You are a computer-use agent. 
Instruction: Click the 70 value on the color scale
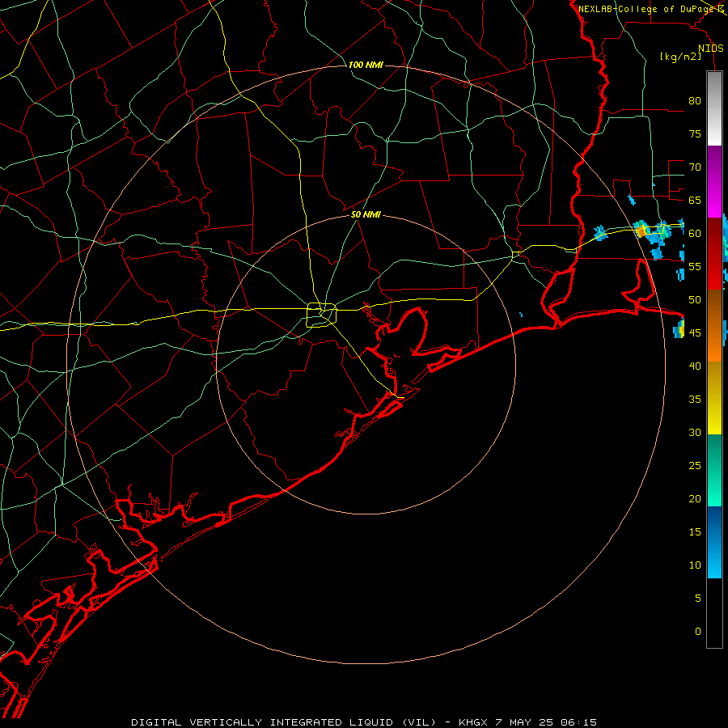coord(695,167)
